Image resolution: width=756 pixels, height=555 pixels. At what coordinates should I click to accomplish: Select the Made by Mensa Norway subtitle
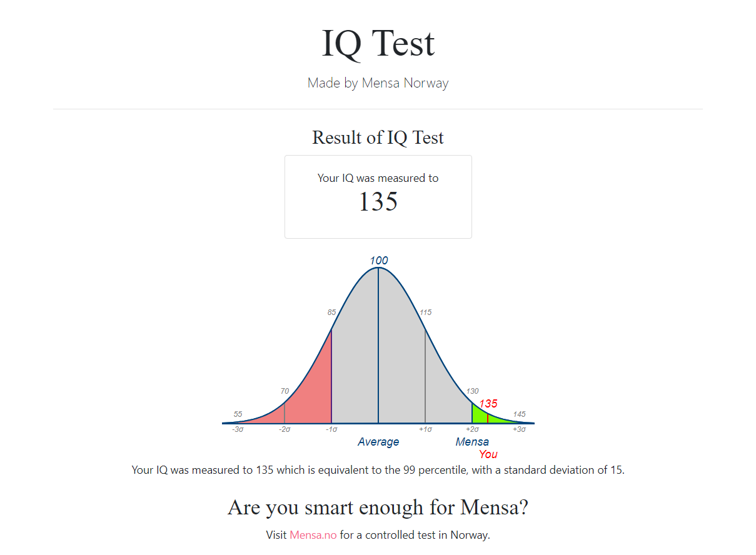378,82
